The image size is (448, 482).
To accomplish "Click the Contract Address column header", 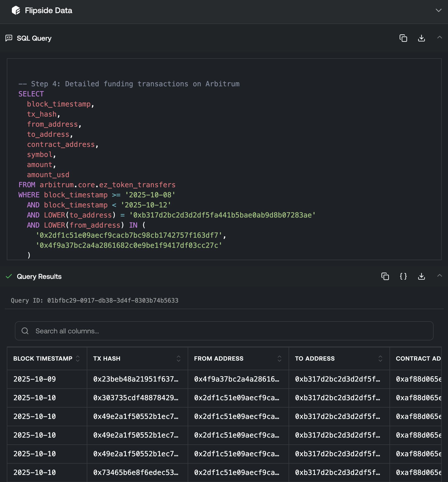I will tap(418, 359).
